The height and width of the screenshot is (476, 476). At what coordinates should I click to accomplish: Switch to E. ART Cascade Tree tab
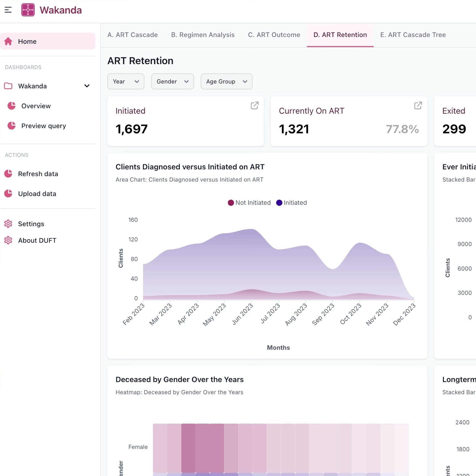pos(413,35)
